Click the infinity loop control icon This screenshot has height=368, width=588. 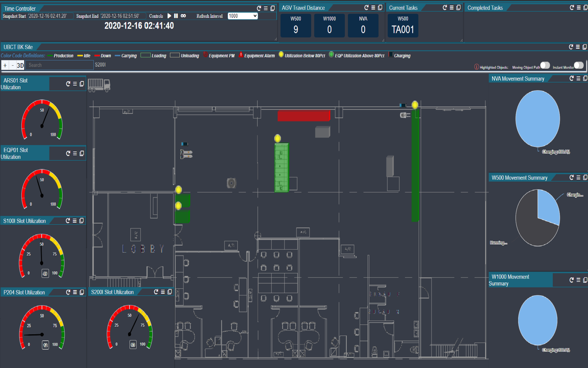183,16
